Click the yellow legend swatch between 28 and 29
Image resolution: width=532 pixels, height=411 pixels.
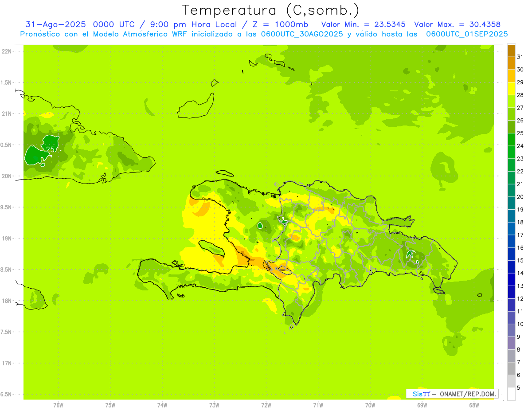click(x=511, y=89)
